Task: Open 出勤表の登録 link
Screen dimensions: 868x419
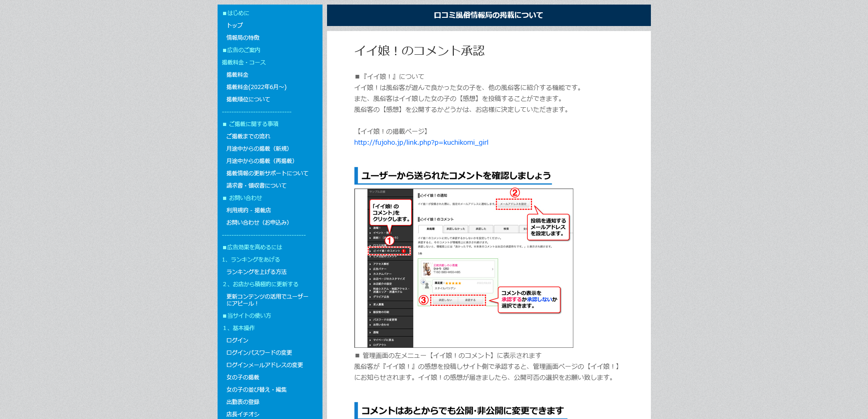Action: 243,402
